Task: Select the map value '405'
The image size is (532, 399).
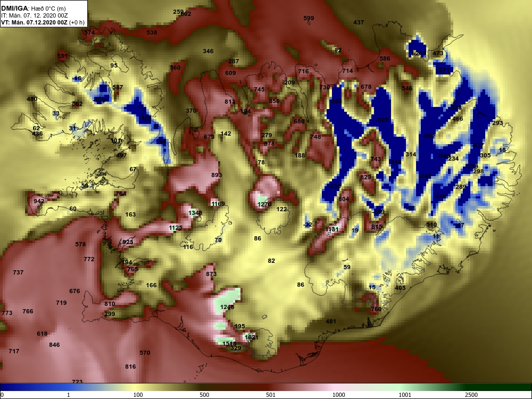Action: [401, 288]
